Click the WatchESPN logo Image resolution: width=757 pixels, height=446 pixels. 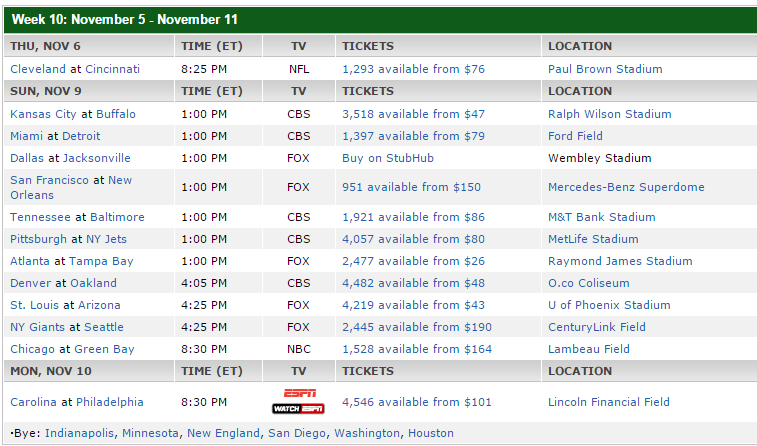click(x=298, y=408)
